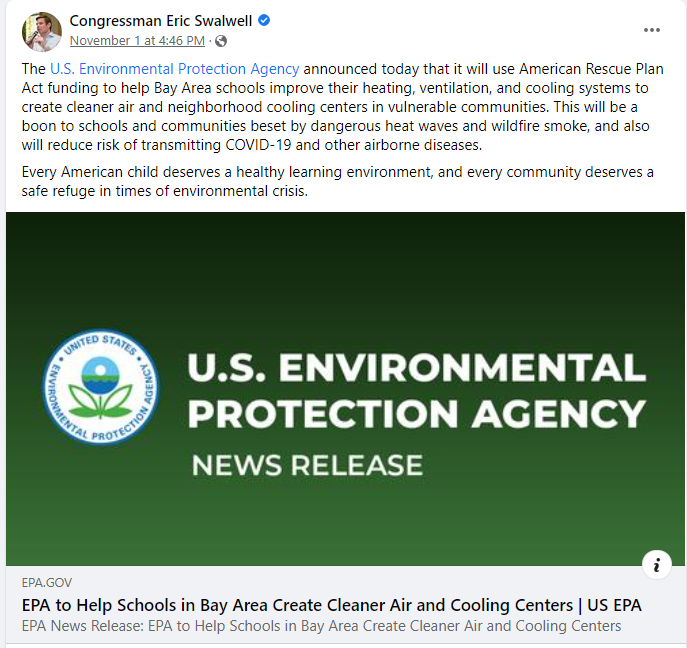Click the blue verified badge
687x648 pixels.
[264, 21]
